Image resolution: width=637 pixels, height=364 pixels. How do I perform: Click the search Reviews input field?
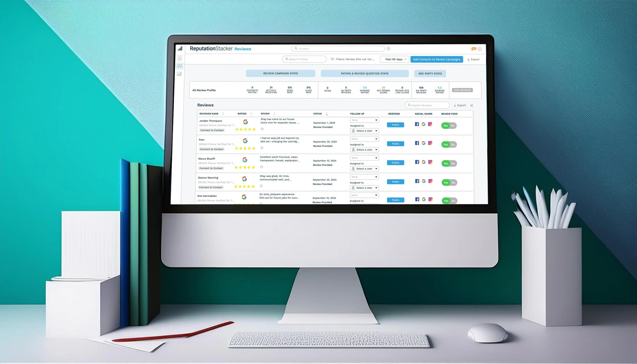tap(427, 105)
